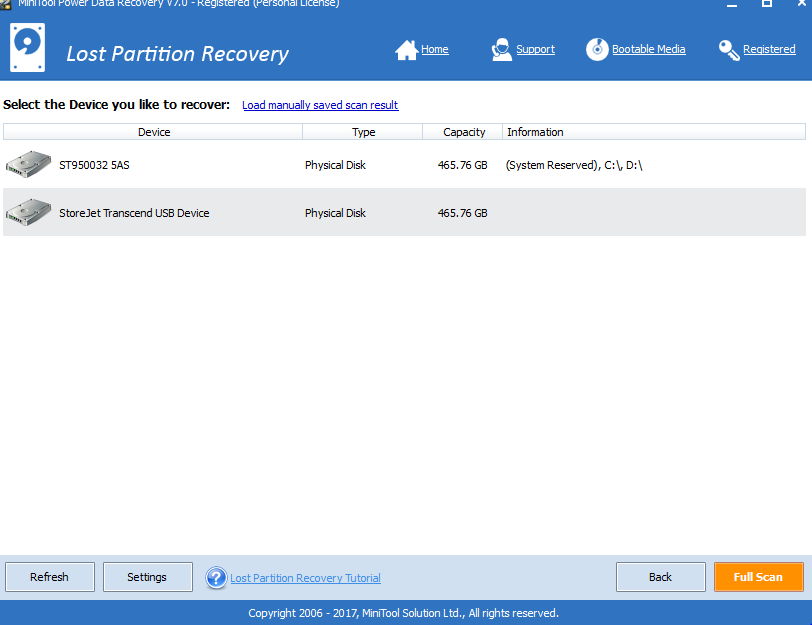
Task: Open the Settings button
Action: click(x=148, y=577)
